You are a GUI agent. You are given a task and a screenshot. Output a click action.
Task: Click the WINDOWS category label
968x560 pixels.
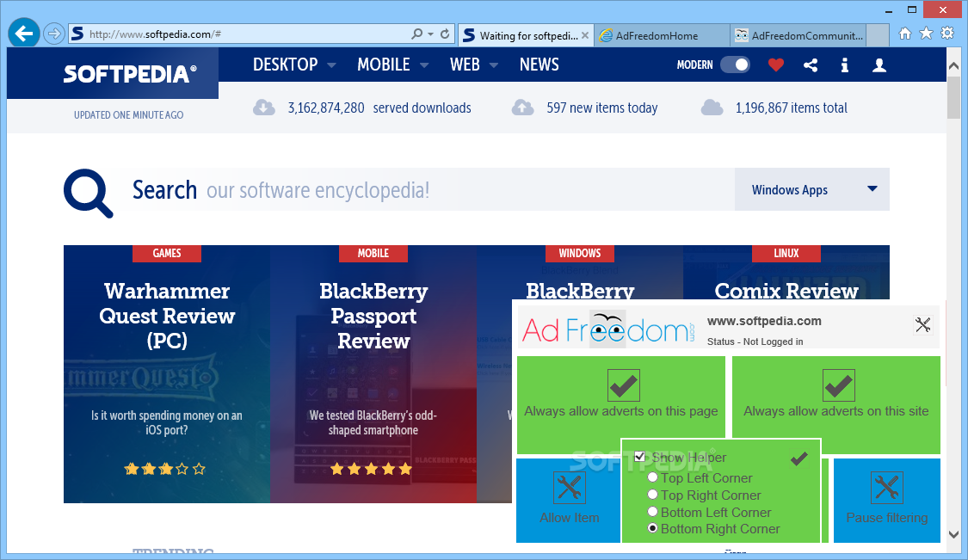coord(580,253)
